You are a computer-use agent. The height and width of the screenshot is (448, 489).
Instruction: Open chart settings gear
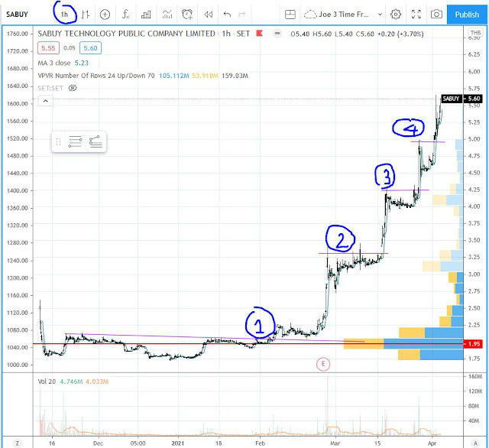pos(396,15)
